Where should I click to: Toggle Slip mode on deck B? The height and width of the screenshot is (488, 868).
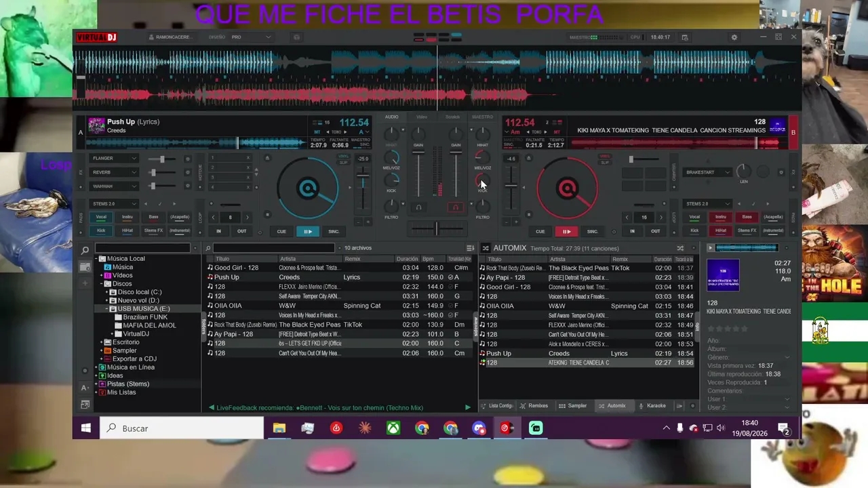(605, 161)
